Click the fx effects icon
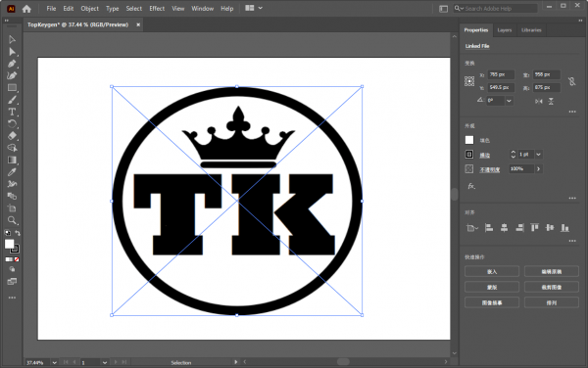This screenshot has width=588, height=368. pos(471,186)
